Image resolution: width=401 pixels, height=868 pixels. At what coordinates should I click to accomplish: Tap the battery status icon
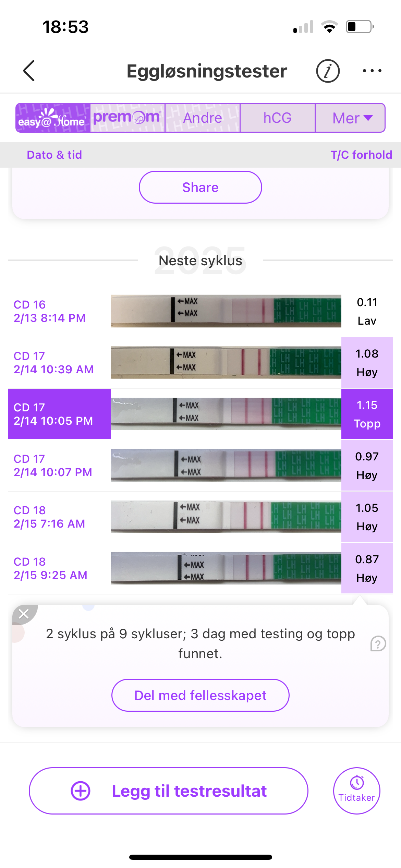point(359,27)
